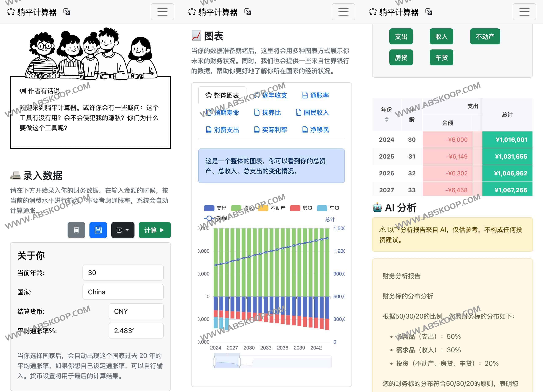This screenshot has width=543, height=392.
Task: Click the blue save floppy-disk button
Action: 98,230
